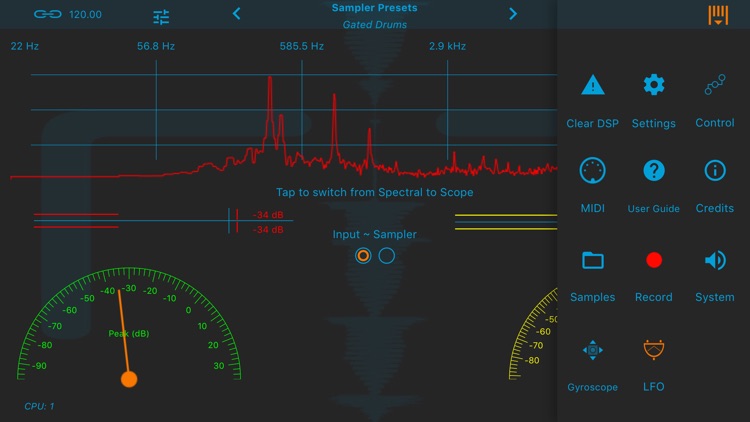Go to previous sampler preset

tap(236, 13)
